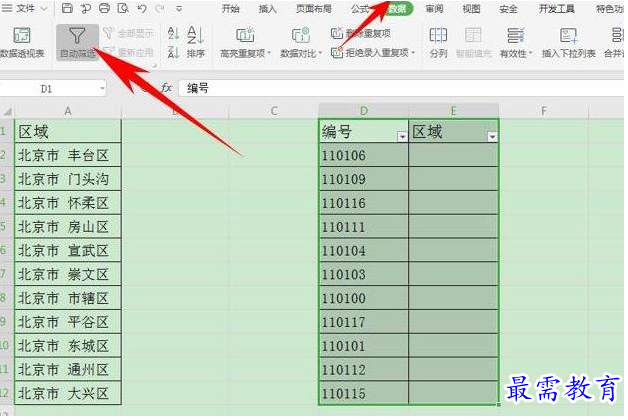Click the Redo arrow icon
628x420 pixels.
click(160, 8)
